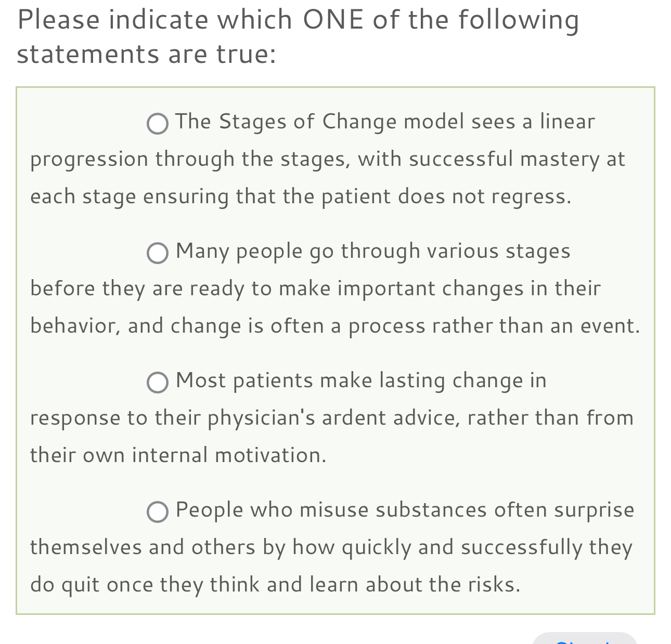The image size is (671, 644).
Task: Click the text mentioning substance misuse
Action: pyautogui.click(x=405, y=510)
